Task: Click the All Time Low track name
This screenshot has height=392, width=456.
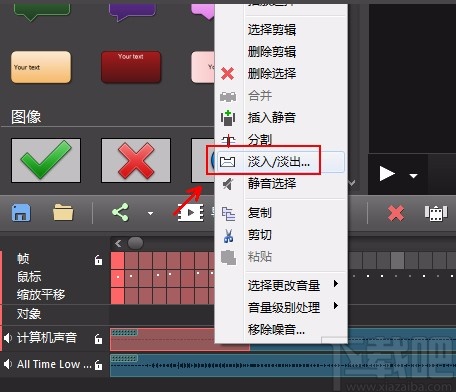Action: 54,364
